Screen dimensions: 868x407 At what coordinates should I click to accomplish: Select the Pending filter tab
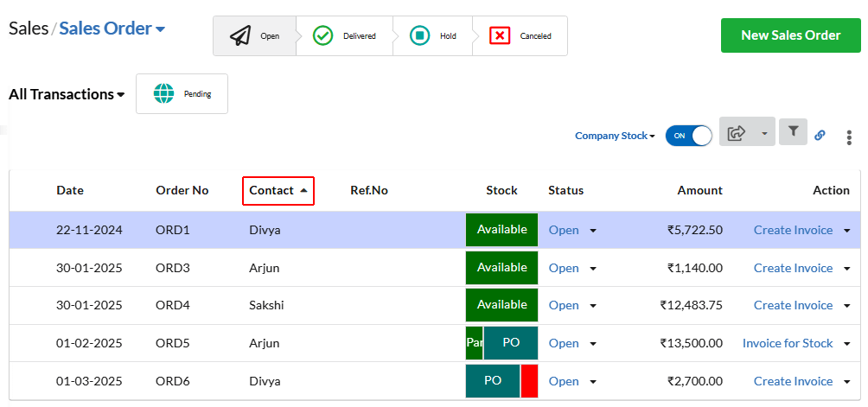point(182,93)
